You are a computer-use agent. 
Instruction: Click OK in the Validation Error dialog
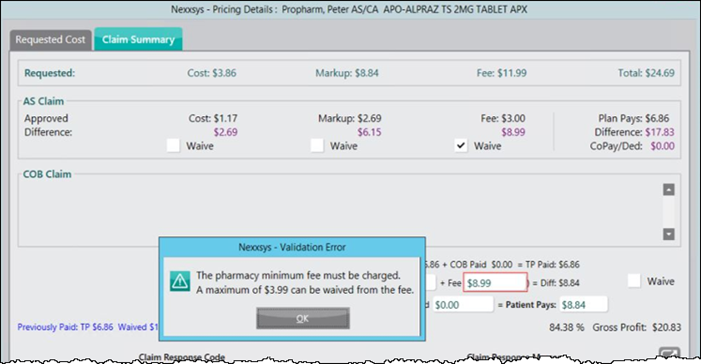coord(303,318)
